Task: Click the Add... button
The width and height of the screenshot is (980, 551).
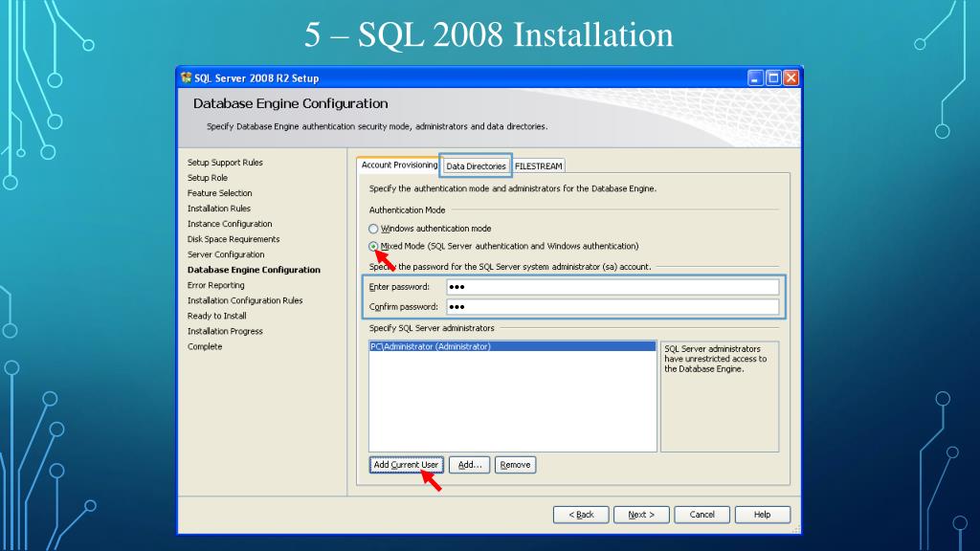Action: 469,465
